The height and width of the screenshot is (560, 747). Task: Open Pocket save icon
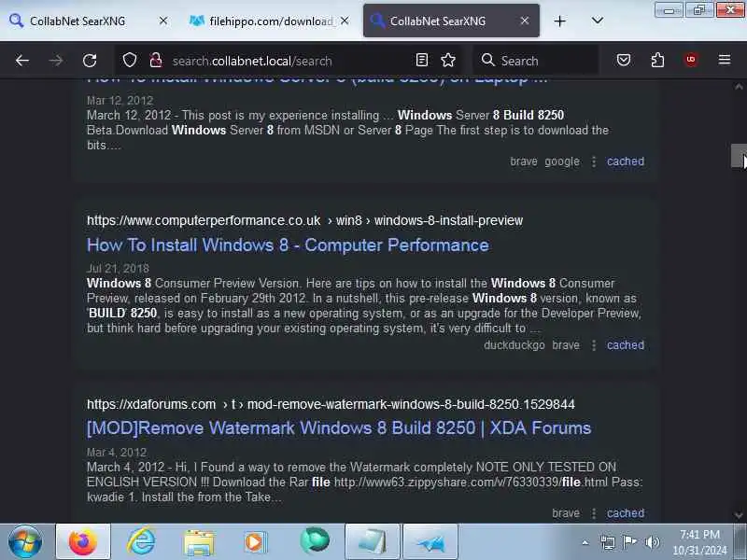tap(624, 60)
